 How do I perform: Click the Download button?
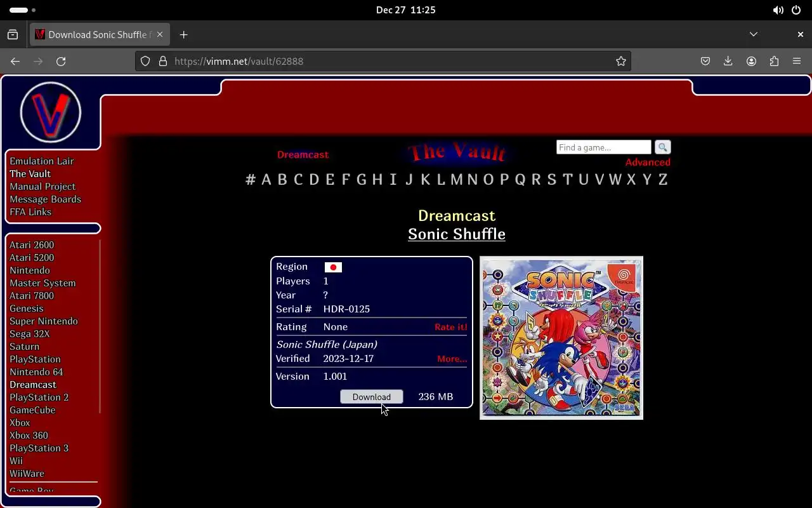tap(372, 397)
